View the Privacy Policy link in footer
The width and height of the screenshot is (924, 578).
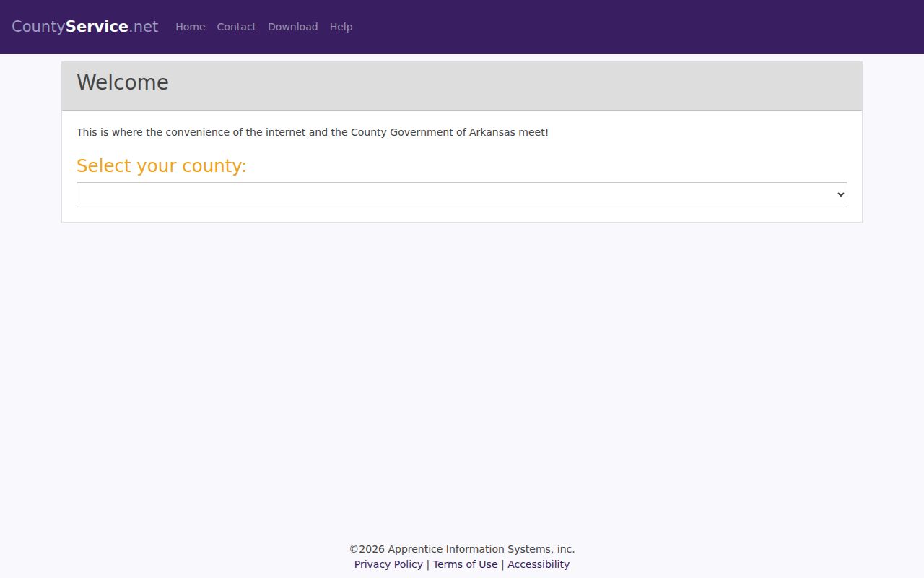pyautogui.click(x=388, y=564)
